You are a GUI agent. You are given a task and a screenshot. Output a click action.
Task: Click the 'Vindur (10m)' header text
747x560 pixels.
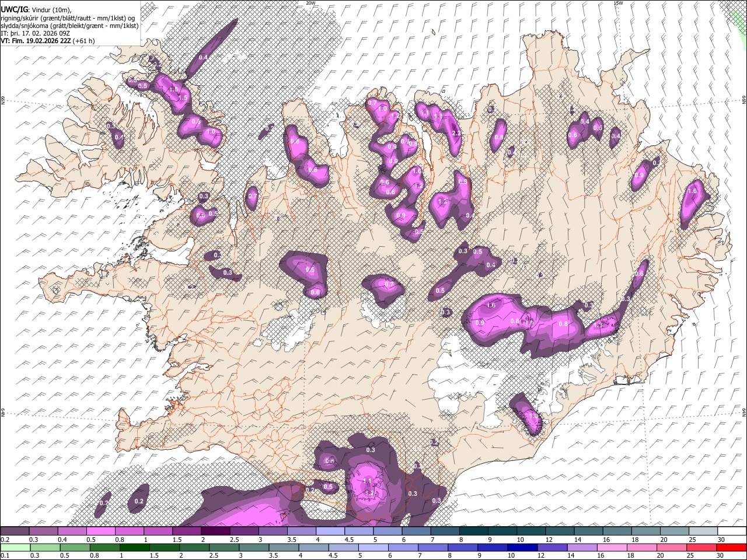(x=51, y=9)
